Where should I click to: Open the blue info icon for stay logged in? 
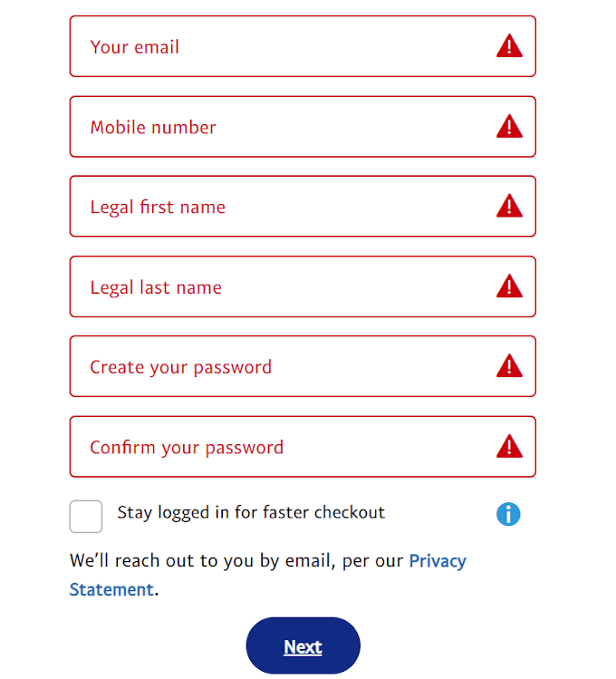tap(509, 514)
